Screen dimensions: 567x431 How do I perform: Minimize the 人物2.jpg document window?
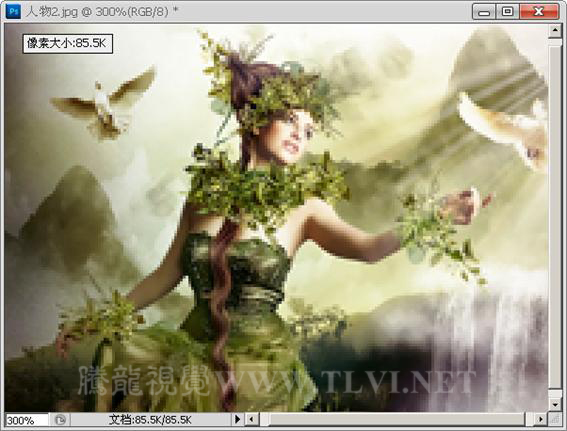[x=484, y=12]
